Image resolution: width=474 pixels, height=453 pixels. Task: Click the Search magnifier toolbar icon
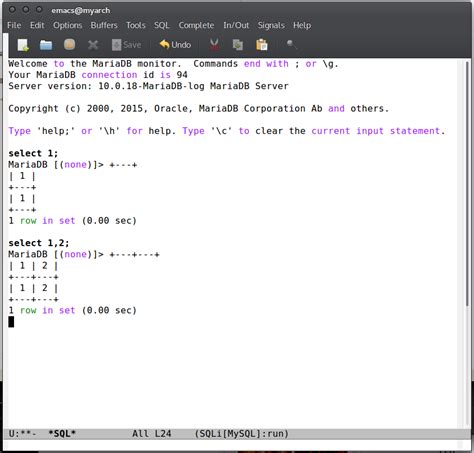coord(291,44)
